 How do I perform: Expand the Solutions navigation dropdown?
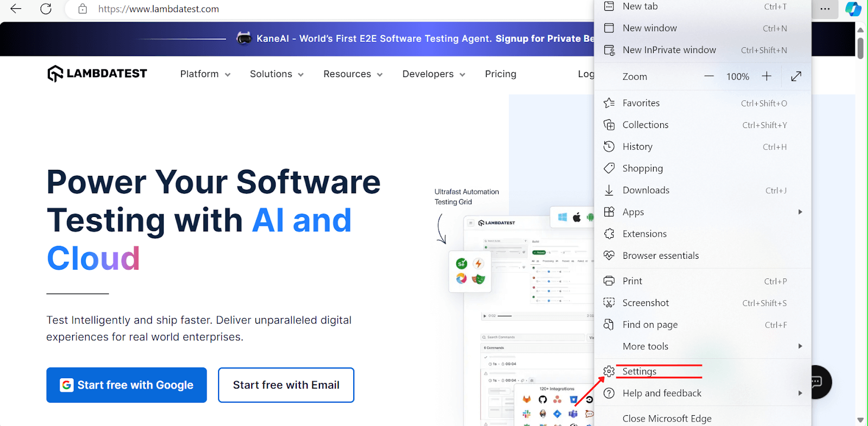[277, 74]
